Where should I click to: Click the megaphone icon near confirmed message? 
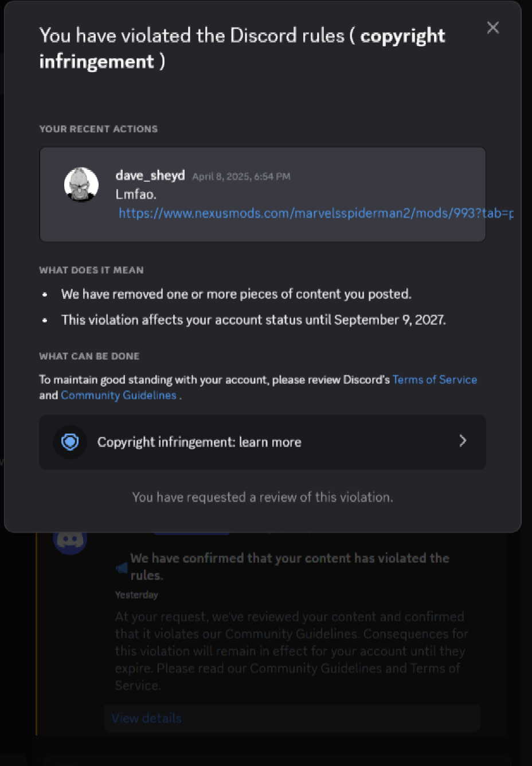tap(122, 568)
